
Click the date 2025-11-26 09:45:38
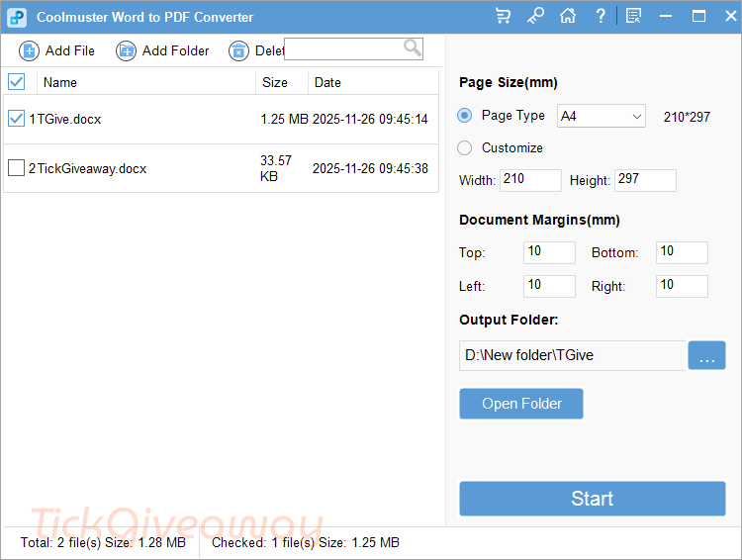point(370,168)
